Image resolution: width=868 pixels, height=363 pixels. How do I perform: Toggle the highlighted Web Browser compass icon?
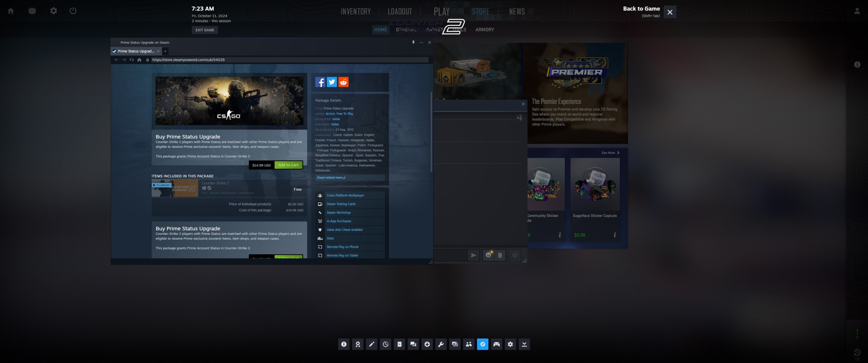tap(483, 344)
